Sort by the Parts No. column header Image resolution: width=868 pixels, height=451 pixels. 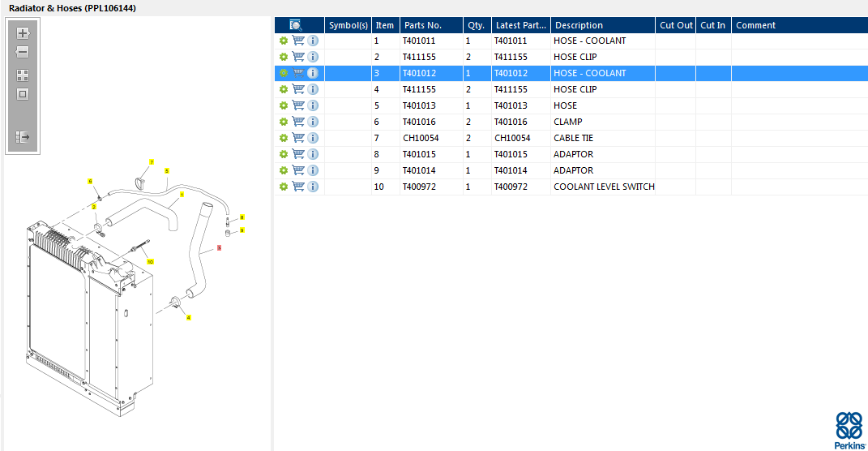tap(423, 25)
